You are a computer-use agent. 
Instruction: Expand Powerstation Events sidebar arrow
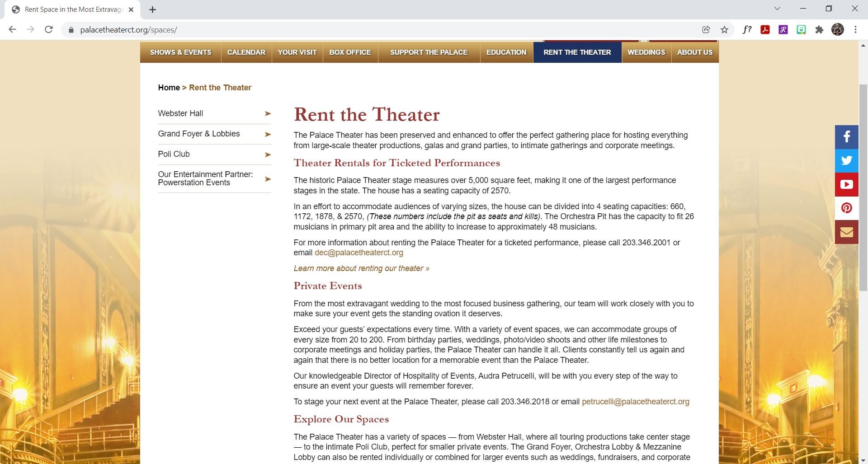click(x=268, y=179)
